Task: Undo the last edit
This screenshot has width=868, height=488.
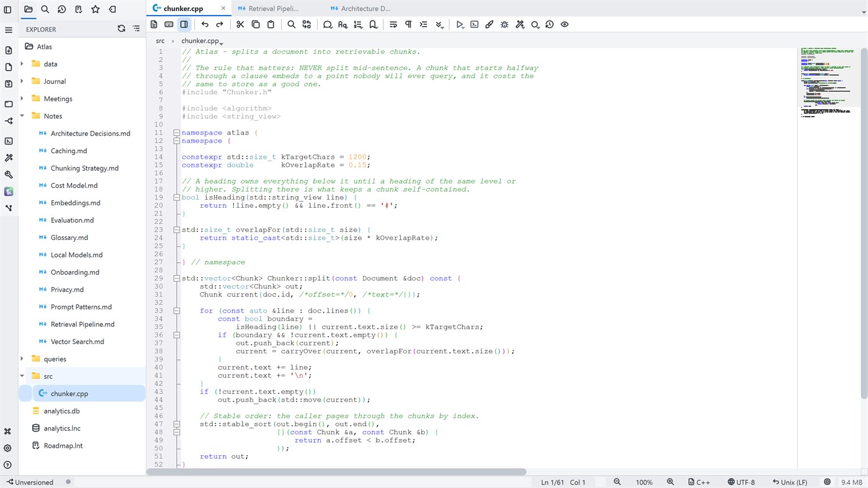Action: click(205, 24)
